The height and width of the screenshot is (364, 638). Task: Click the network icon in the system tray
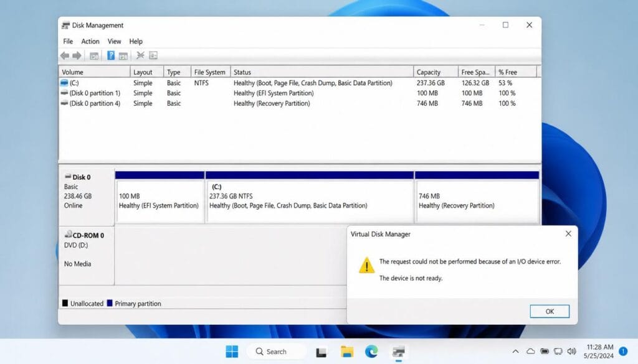tap(558, 352)
